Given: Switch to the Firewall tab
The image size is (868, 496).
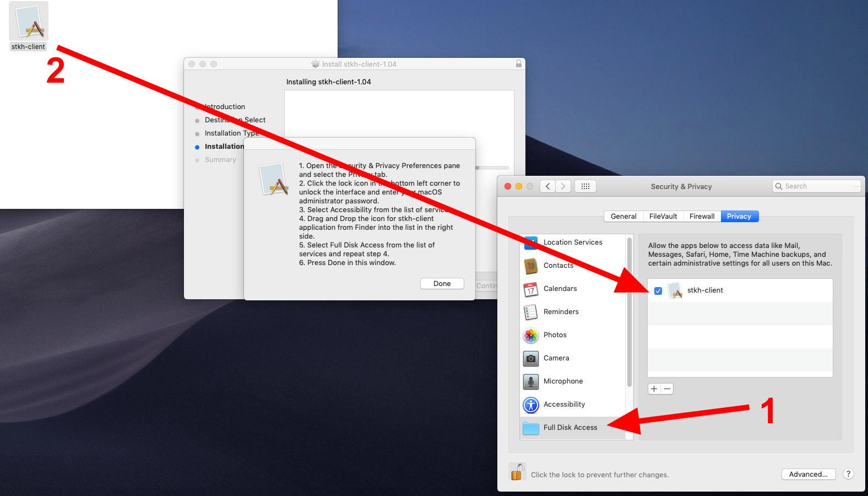Looking at the screenshot, I should coord(702,217).
